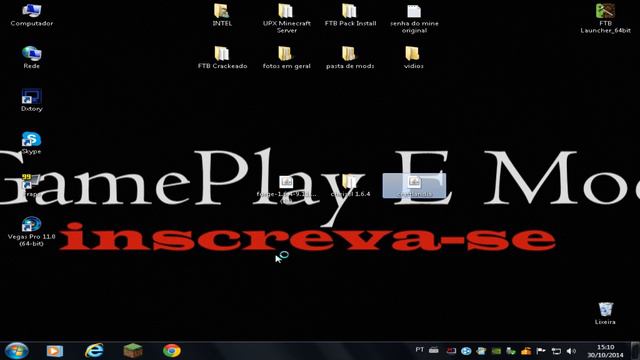
Task: Open the Lixeira recycle bin
Action: pyautogui.click(x=605, y=313)
